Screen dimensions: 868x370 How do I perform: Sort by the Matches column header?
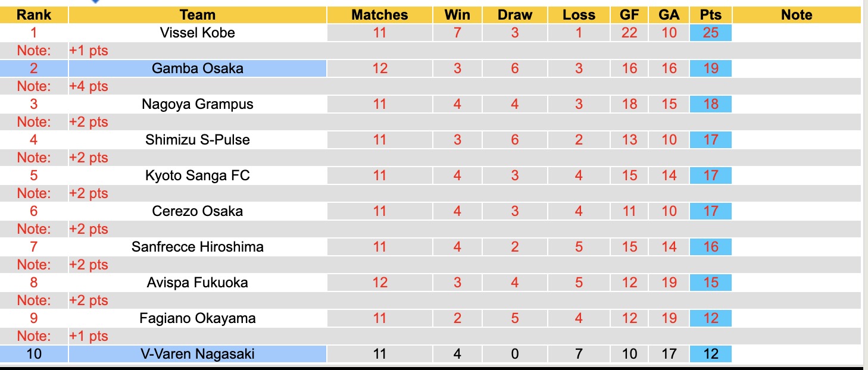pos(380,15)
